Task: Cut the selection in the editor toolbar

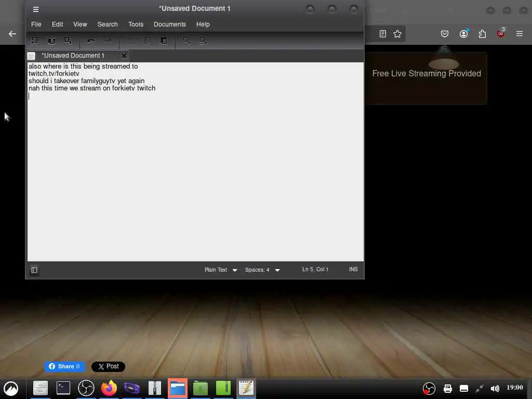Action: pos(130,41)
